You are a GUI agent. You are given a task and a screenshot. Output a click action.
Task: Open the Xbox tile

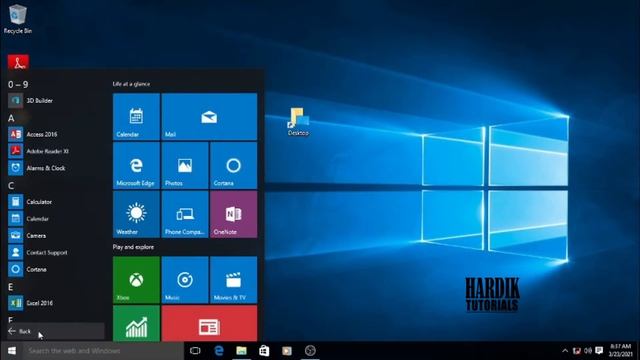pos(136,280)
